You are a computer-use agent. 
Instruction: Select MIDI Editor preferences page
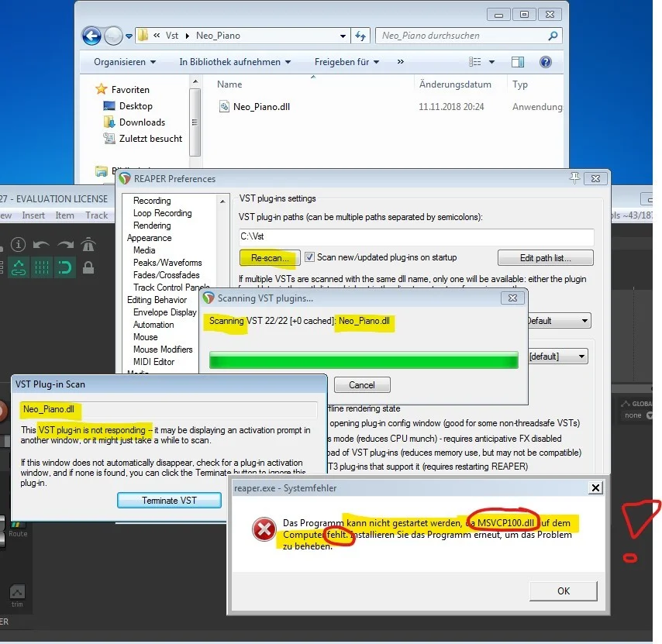point(153,362)
